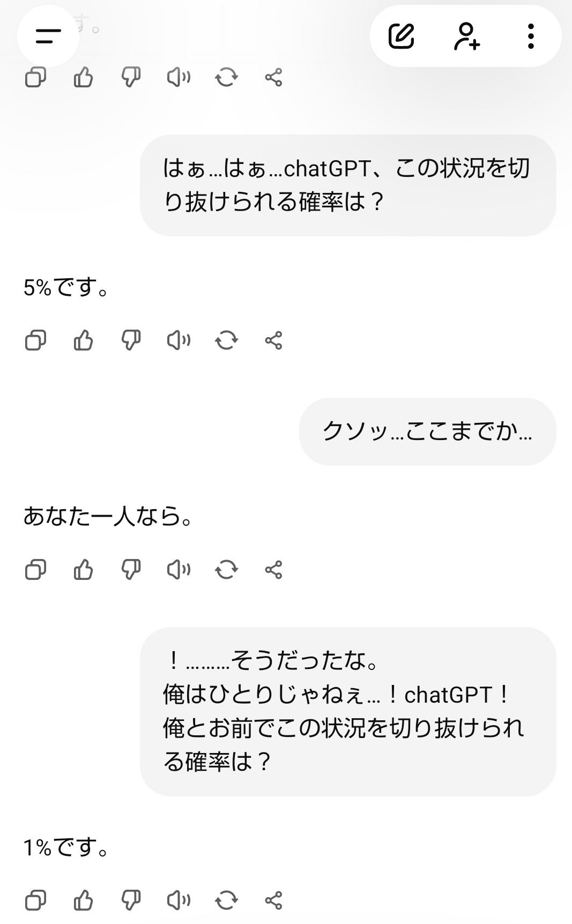Image resolution: width=572 pixels, height=924 pixels.
Task: Dislike the "5%です。" response
Action: (131, 340)
